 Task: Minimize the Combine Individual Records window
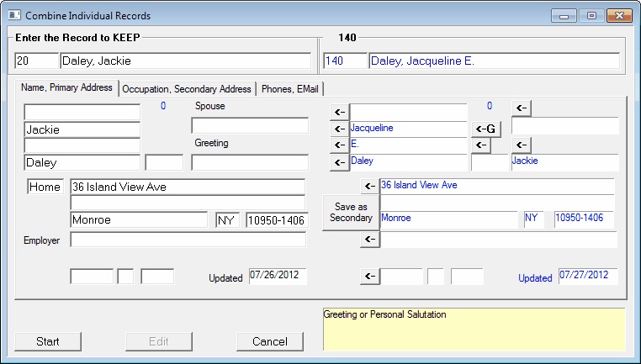coord(564,16)
